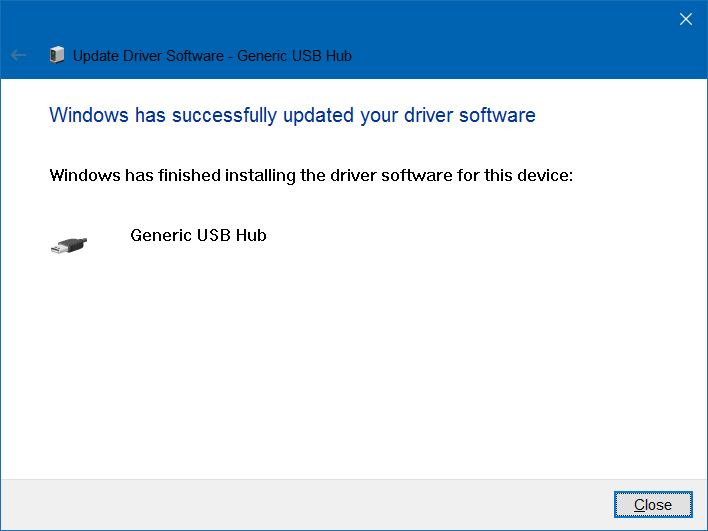The width and height of the screenshot is (708, 531).
Task: Close the dialog with the X button
Action: coord(685,19)
